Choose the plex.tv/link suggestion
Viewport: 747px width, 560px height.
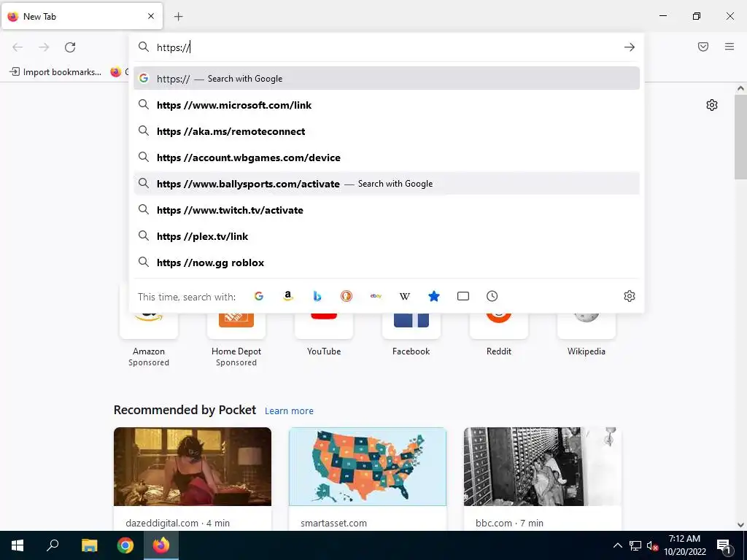coord(387,236)
